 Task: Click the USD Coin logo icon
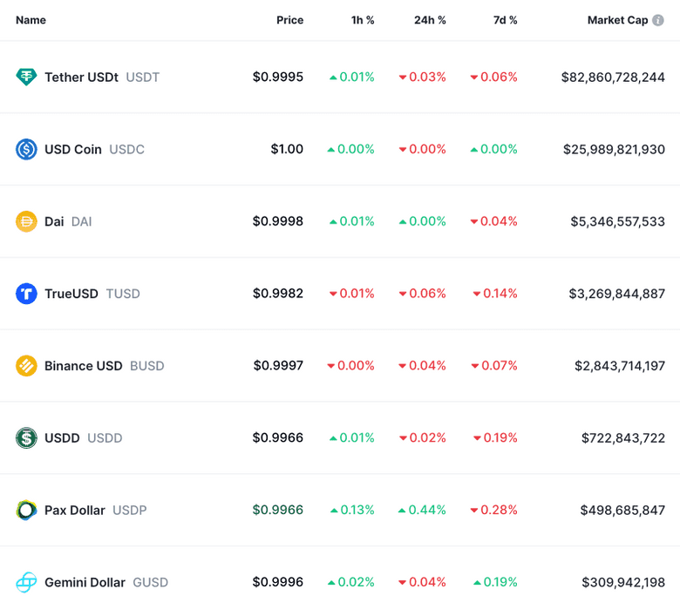pyautogui.click(x=26, y=149)
